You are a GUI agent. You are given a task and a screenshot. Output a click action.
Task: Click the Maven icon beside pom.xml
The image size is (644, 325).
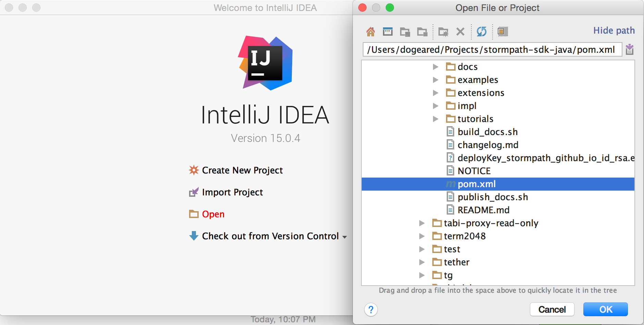click(450, 184)
